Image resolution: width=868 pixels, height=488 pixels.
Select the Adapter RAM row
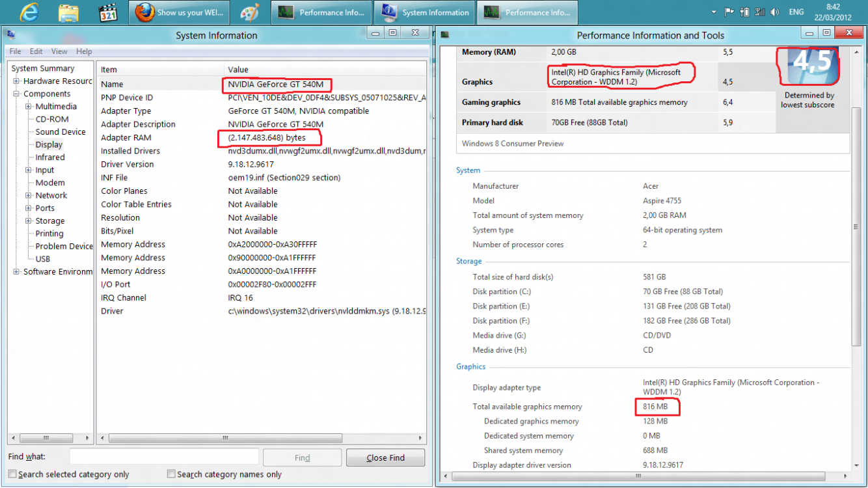click(x=262, y=138)
